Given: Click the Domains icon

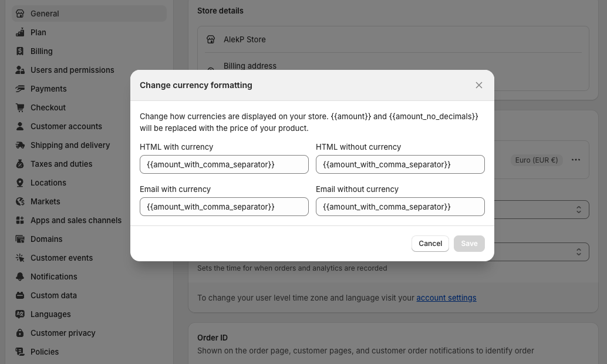Looking at the screenshot, I should tap(20, 239).
